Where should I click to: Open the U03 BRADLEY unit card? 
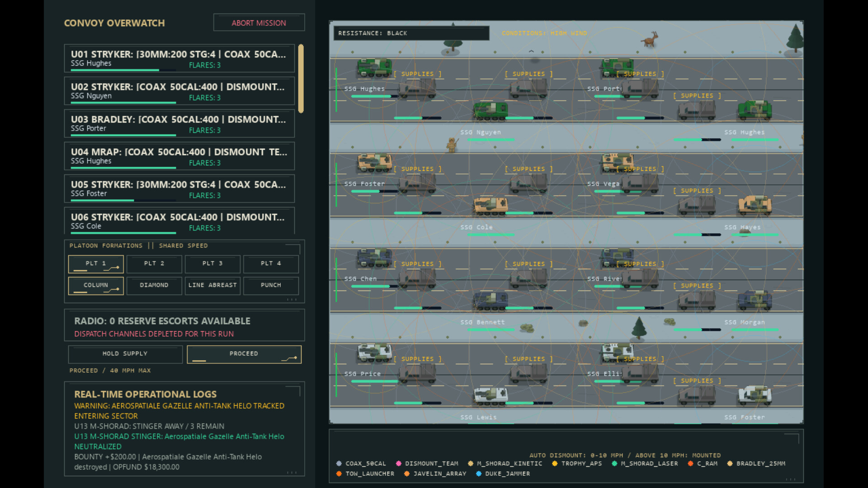(x=179, y=123)
